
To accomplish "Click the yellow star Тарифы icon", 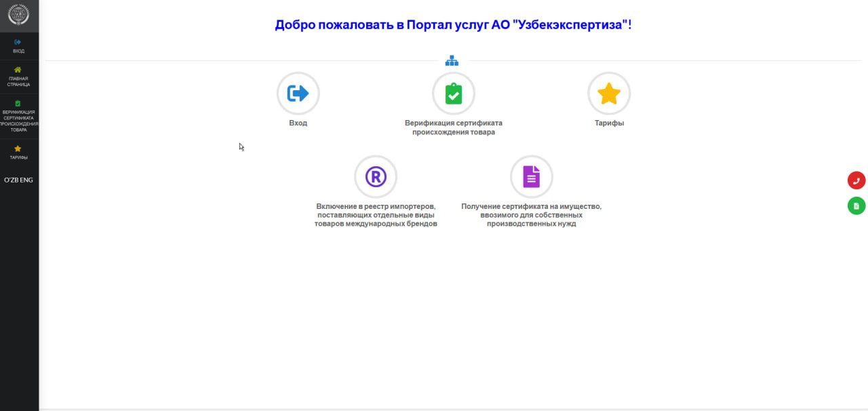I will tap(609, 94).
